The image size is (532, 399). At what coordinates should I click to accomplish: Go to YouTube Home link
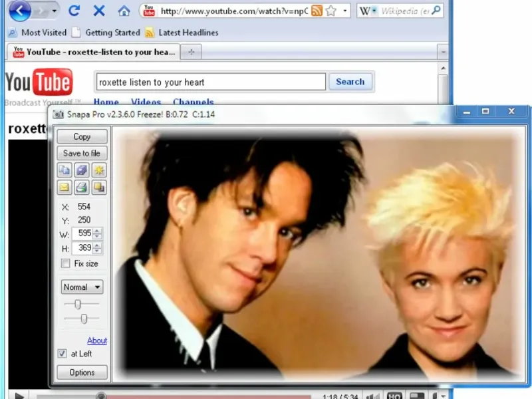106,102
